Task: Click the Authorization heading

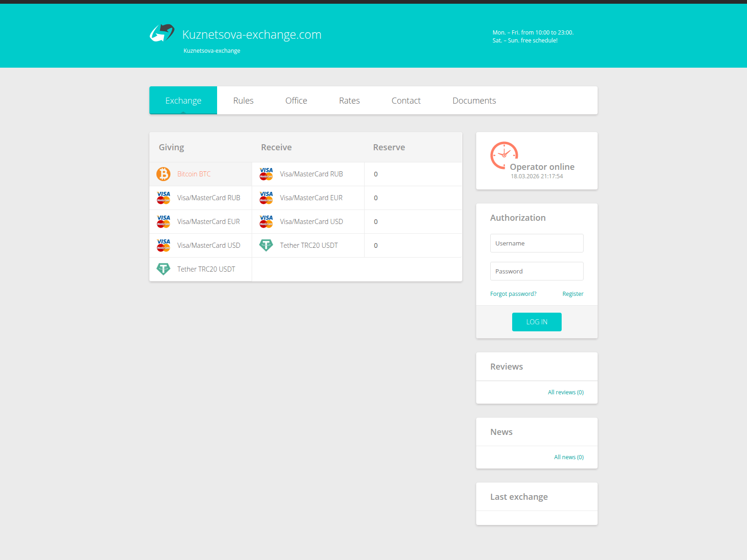Action: pyautogui.click(x=518, y=218)
